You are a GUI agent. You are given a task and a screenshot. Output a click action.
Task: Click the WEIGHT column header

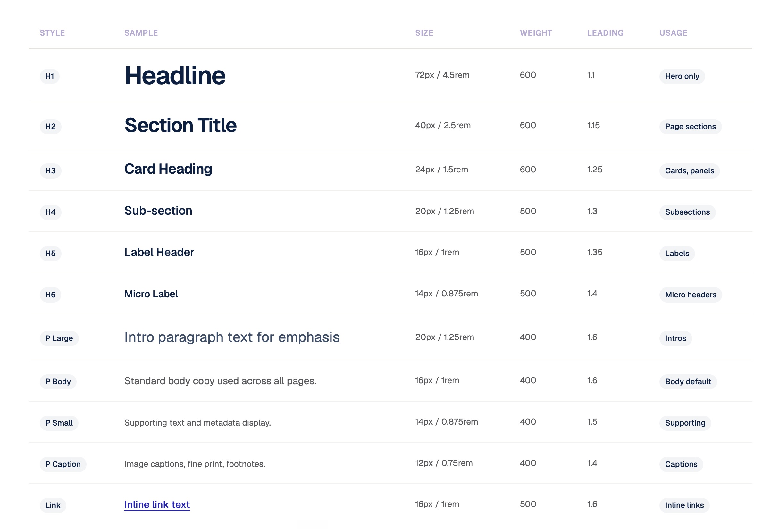(x=536, y=33)
